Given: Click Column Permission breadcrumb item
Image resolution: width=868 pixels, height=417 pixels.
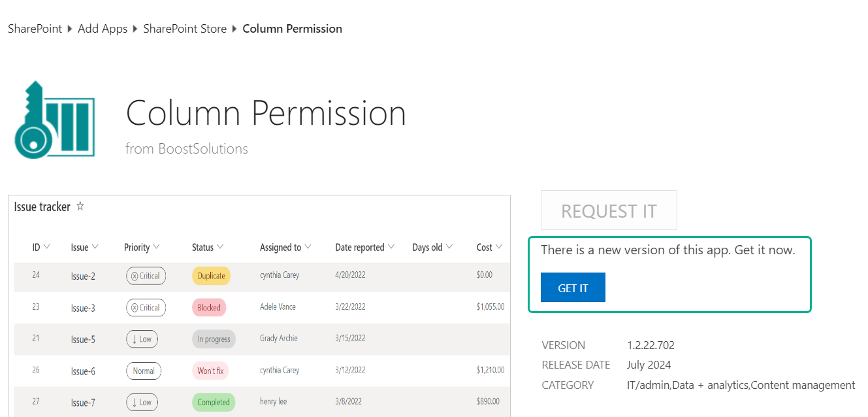Looking at the screenshot, I should tap(292, 29).
